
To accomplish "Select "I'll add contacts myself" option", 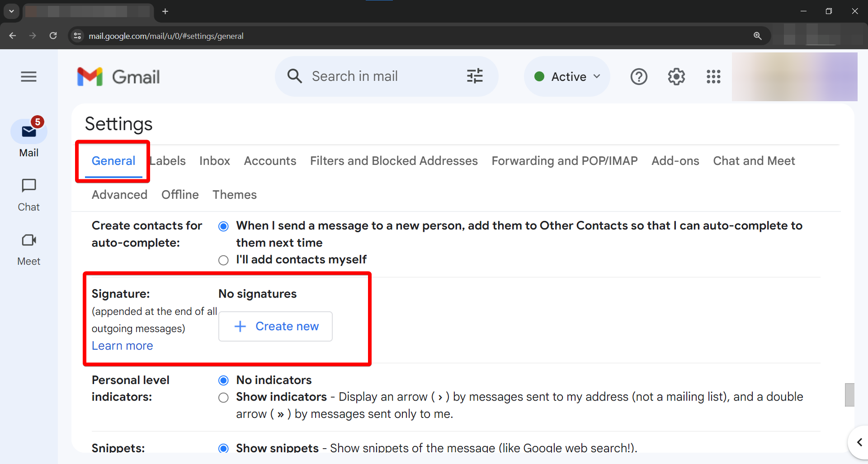I will click(x=223, y=260).
